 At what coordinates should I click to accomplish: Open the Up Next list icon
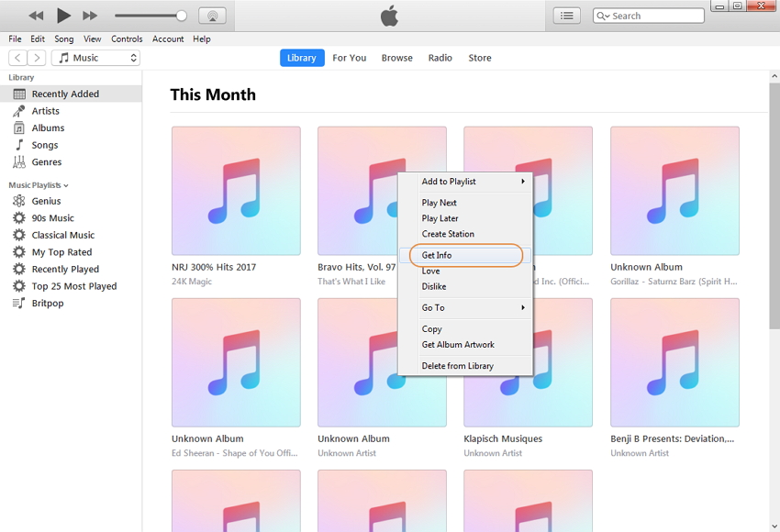pyautogui.click(x=568, y=16)
